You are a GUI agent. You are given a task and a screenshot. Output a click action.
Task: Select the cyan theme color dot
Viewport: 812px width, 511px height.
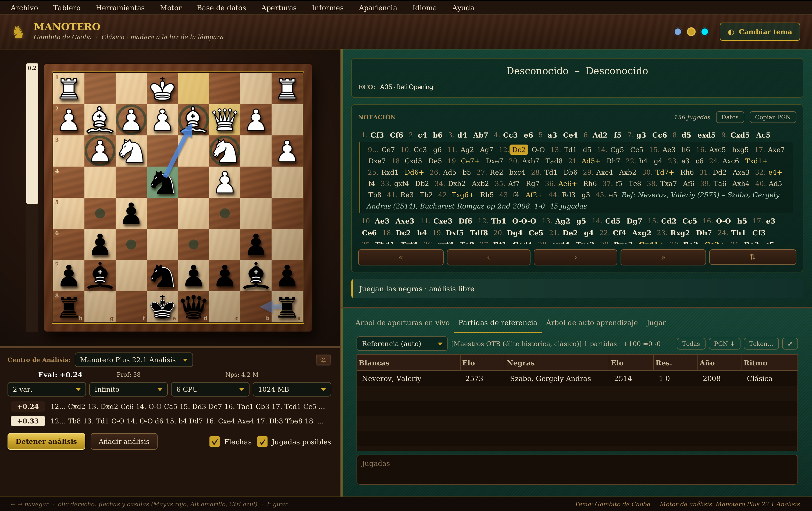click(x=705, y=32)
